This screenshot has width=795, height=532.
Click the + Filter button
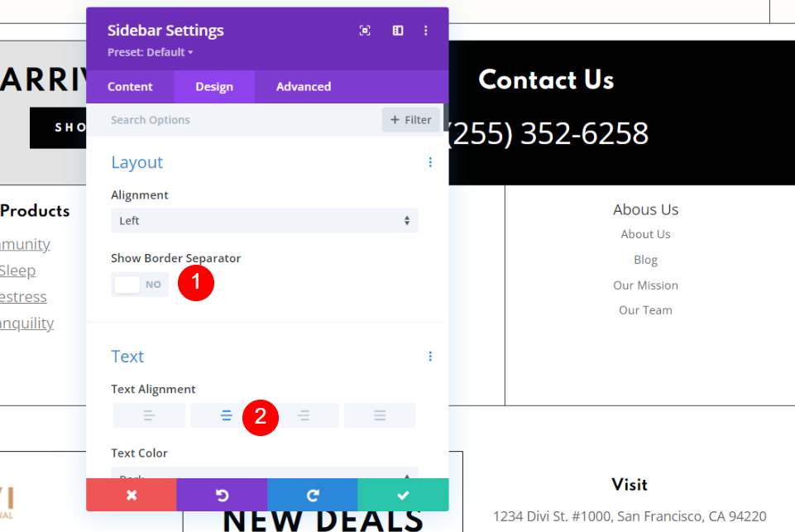[x=410, y=120]
